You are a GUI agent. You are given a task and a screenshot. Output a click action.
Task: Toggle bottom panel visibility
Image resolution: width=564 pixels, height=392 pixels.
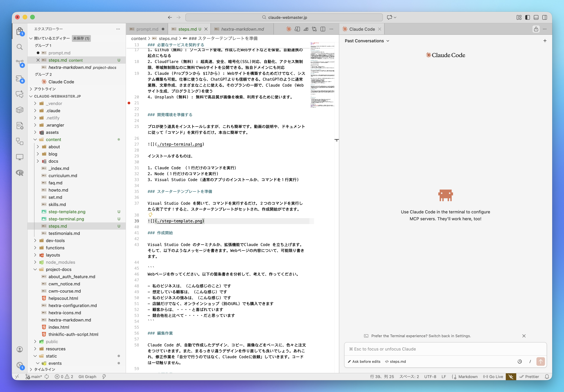[536, 17]
